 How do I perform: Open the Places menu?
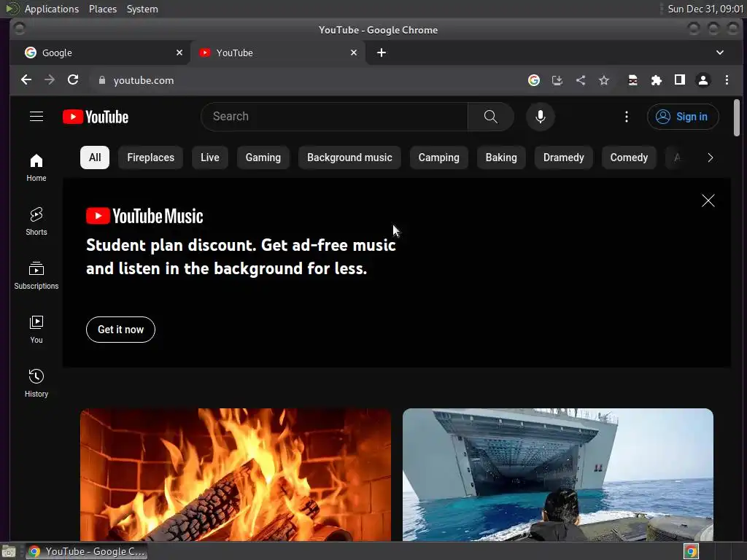coord(103,9)
